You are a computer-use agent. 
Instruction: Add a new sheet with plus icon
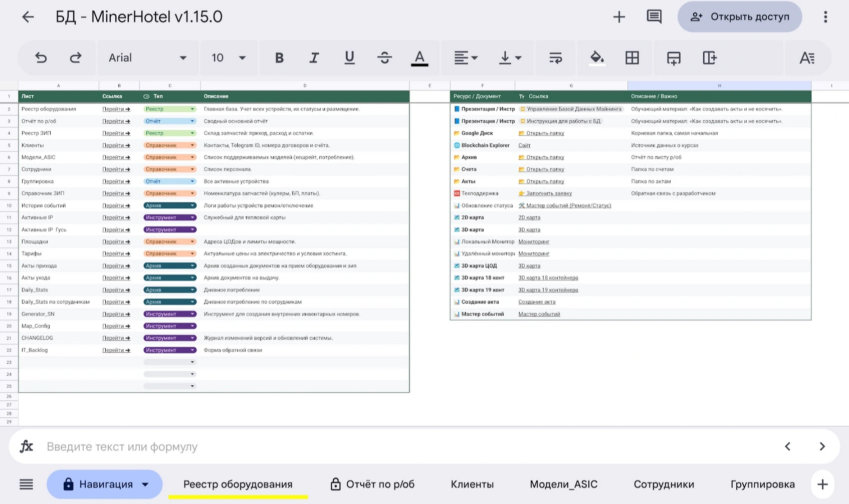coord(822,484)
